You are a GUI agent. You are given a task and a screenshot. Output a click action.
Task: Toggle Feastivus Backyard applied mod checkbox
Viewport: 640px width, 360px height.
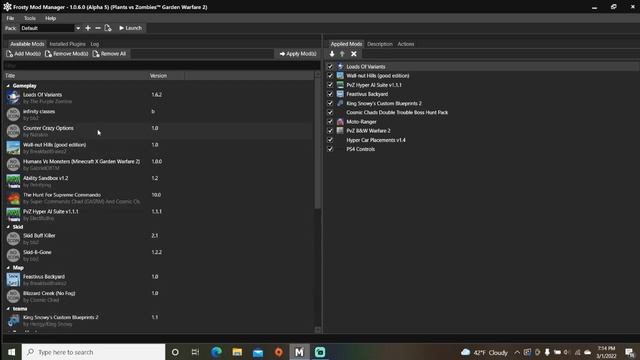pos(330,94)
